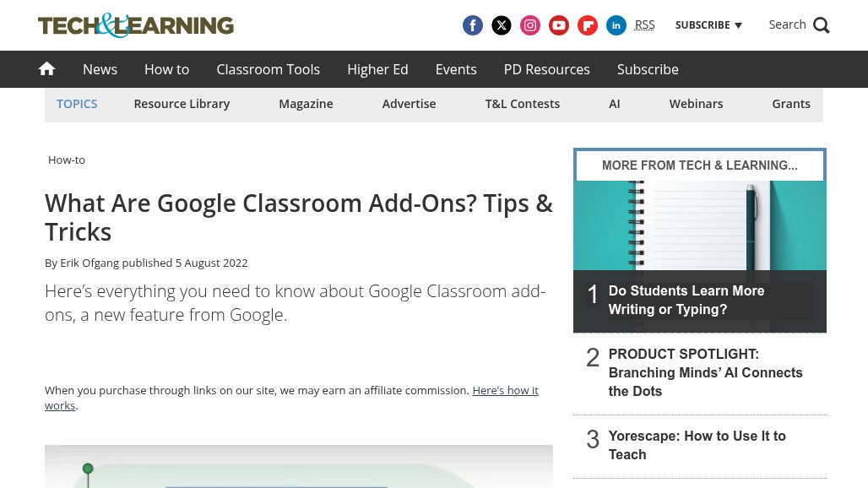Open "Yorescape: How to Use It to Teach"
The height and width of the screenshot is (488, 868).
coord(697,445)
